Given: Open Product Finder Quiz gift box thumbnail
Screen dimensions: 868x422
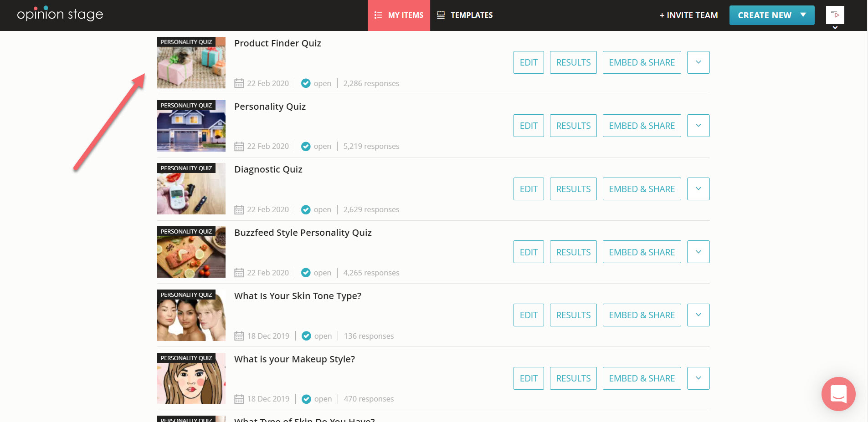Looking at the screenshot, I should [x=191, y=63].
